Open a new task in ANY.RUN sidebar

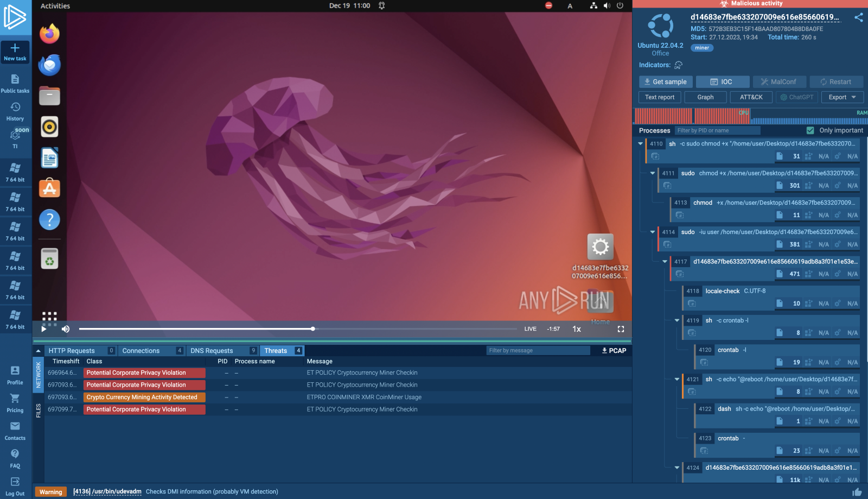15,52
